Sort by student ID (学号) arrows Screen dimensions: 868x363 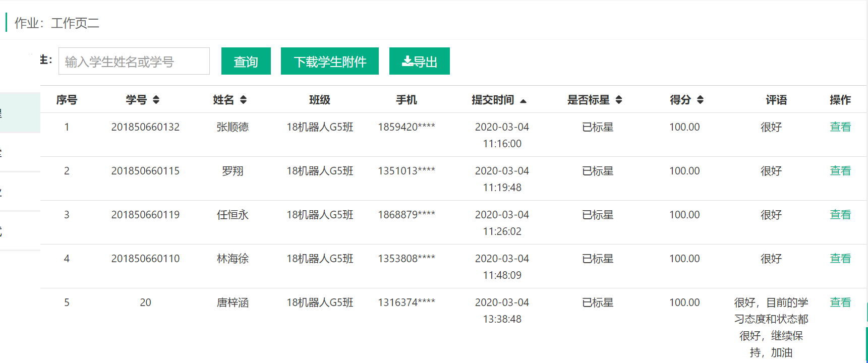tap(156, 100)
